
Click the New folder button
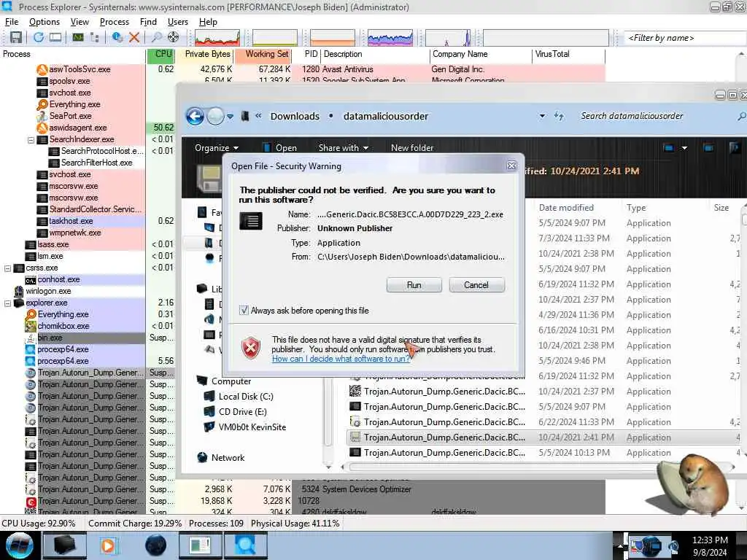coord(412,148)
